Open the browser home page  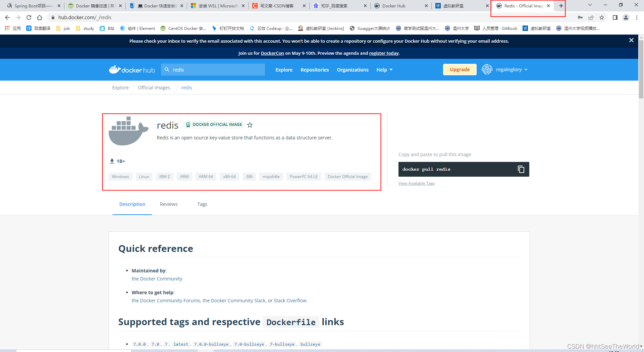pyautogui.click(x=40, y=17)
